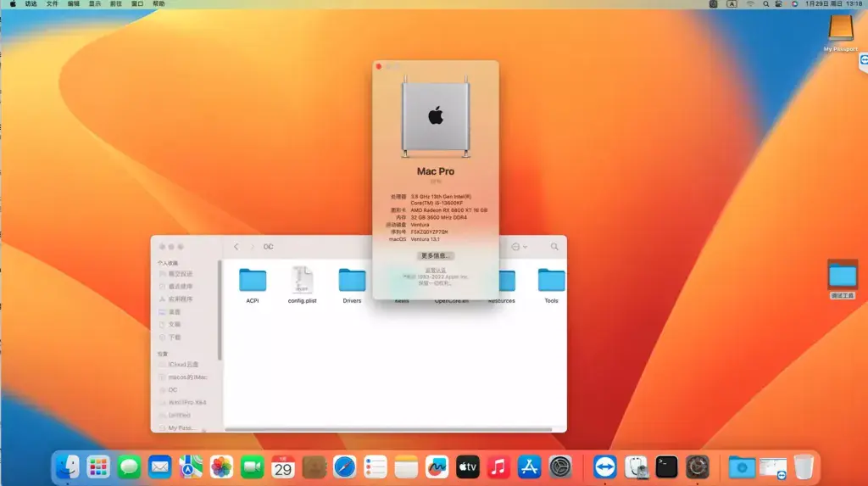The width and height of the screenshot is (868, 486).
Task: Select Downloads in Finder sidebar
Action: [176, 338]
